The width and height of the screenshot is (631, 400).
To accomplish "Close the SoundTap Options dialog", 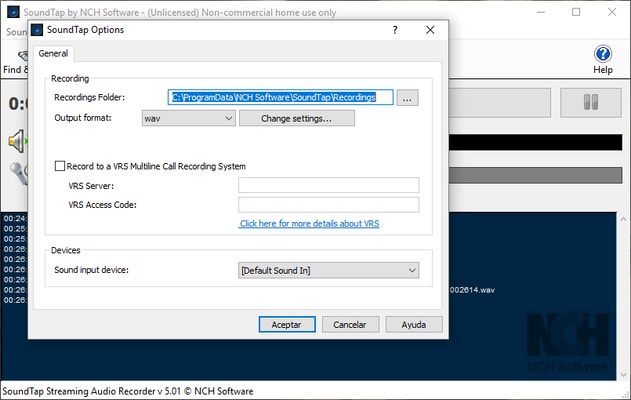I will (x=430, y=31).
